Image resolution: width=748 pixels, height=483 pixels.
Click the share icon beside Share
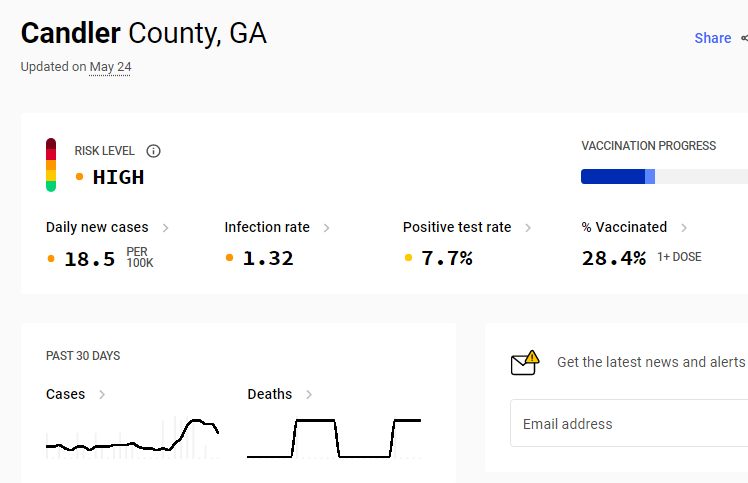(745, 38)
